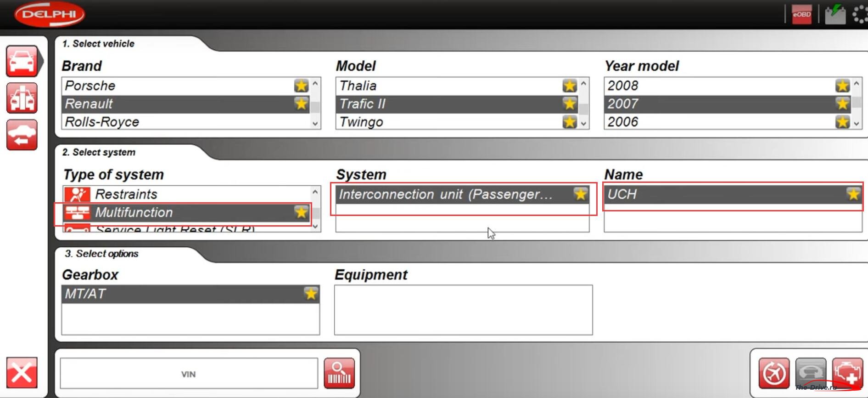Click the battery status icon in top bar
Viewport: 868px width, 398px height.
(835, 14)
